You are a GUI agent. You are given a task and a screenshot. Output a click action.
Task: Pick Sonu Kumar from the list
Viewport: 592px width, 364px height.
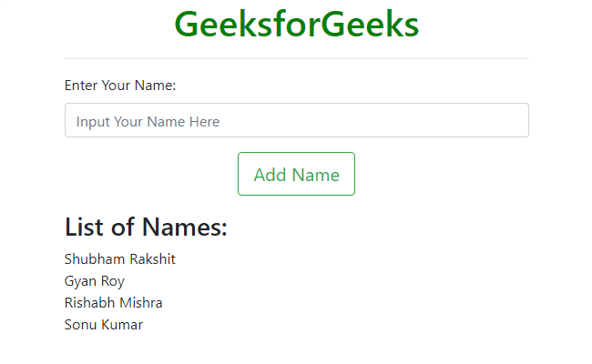(104, 325)
